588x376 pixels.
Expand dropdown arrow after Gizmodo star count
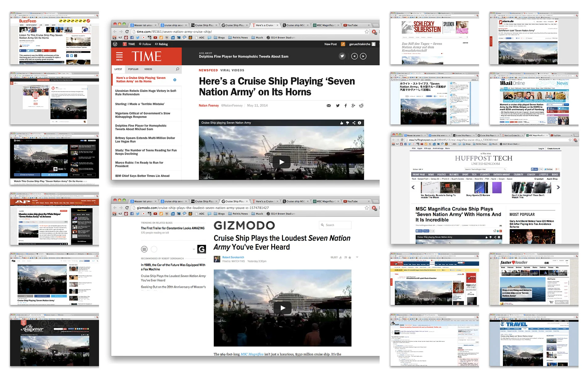coord(357,257)
